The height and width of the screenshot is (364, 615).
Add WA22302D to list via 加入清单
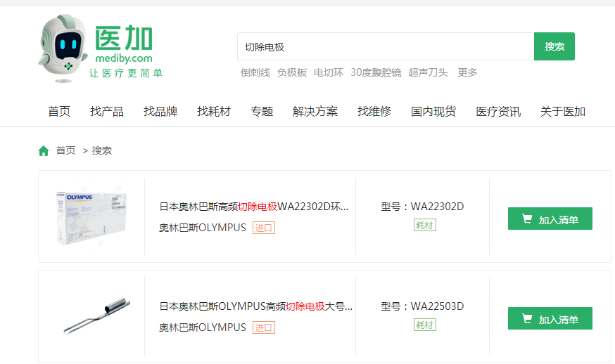pyautogui.click(x=550, y=219)
